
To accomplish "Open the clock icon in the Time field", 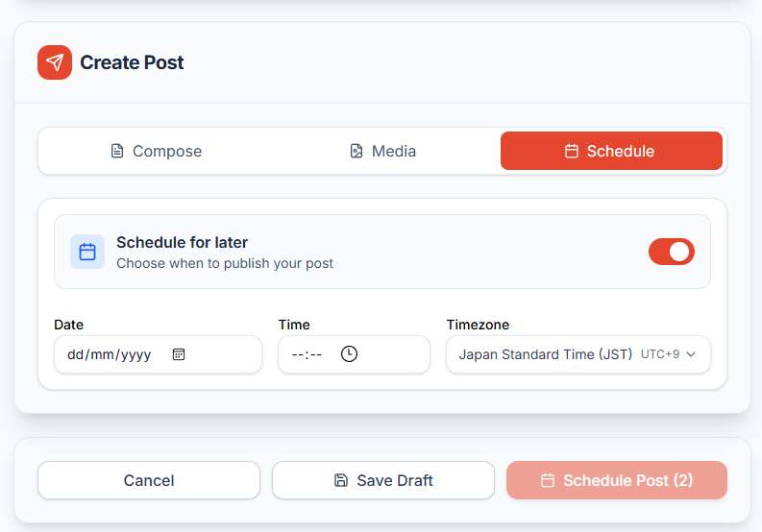I will pos(349,354).
